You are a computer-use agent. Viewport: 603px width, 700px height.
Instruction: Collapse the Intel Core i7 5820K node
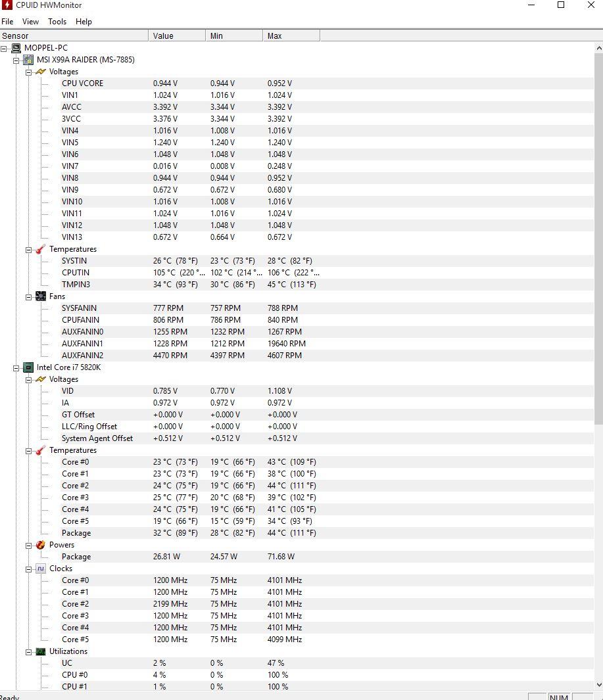[16, 368]
